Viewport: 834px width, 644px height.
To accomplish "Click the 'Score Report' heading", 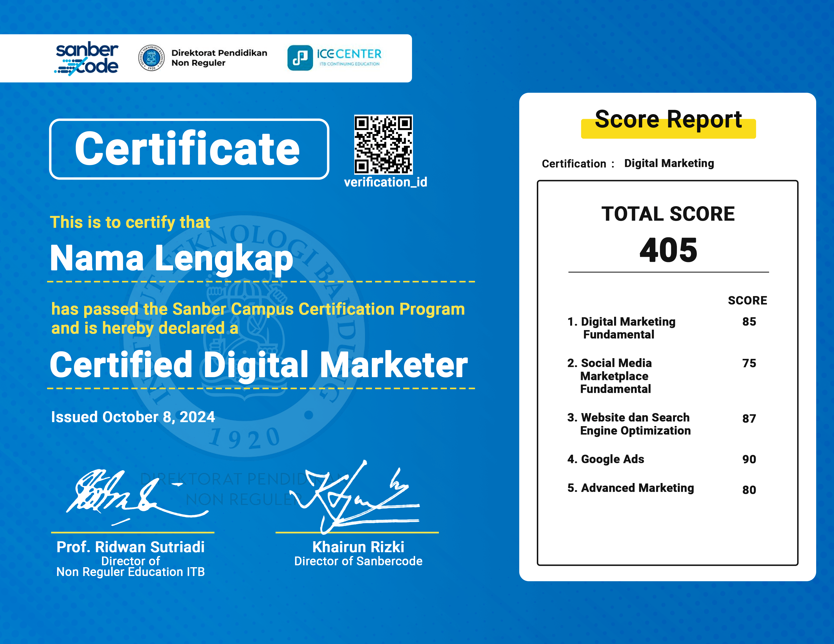I will click(x=668, y=120).
